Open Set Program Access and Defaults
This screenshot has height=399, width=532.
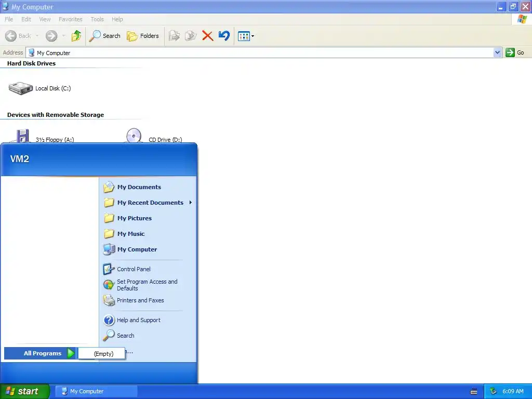pos(147,285)
